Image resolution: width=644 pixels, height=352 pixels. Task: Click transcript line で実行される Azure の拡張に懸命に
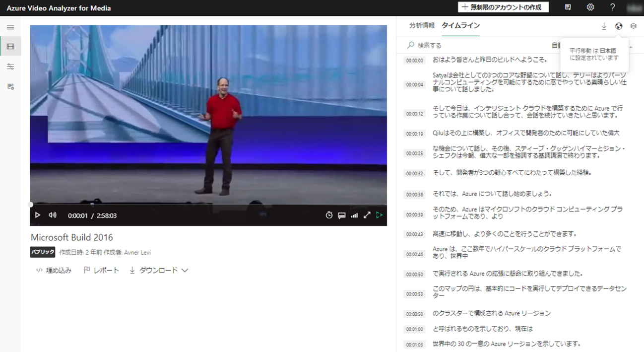[x=508, y=274]
